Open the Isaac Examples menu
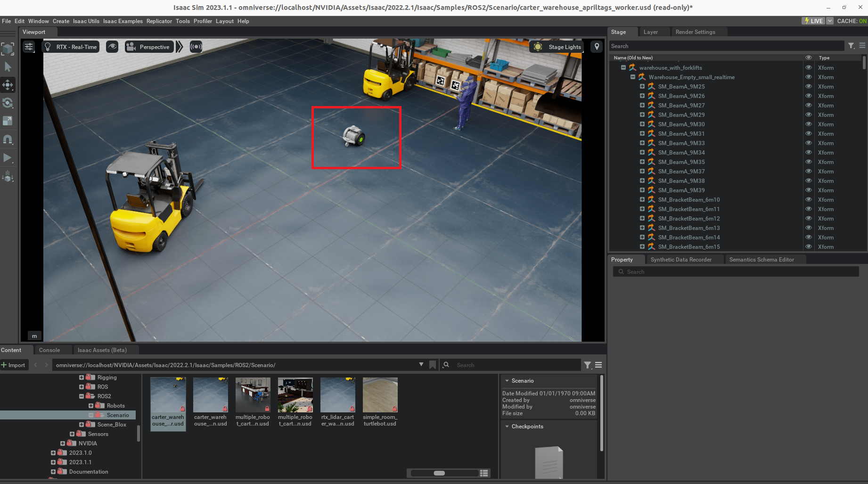 (123, 21)
